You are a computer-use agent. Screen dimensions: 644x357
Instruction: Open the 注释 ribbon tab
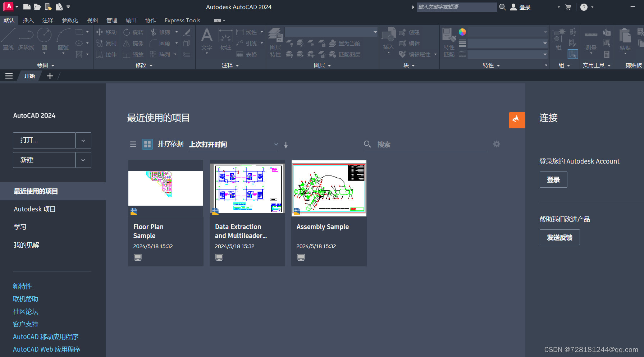pyautogui.click(x=47, y=20)
